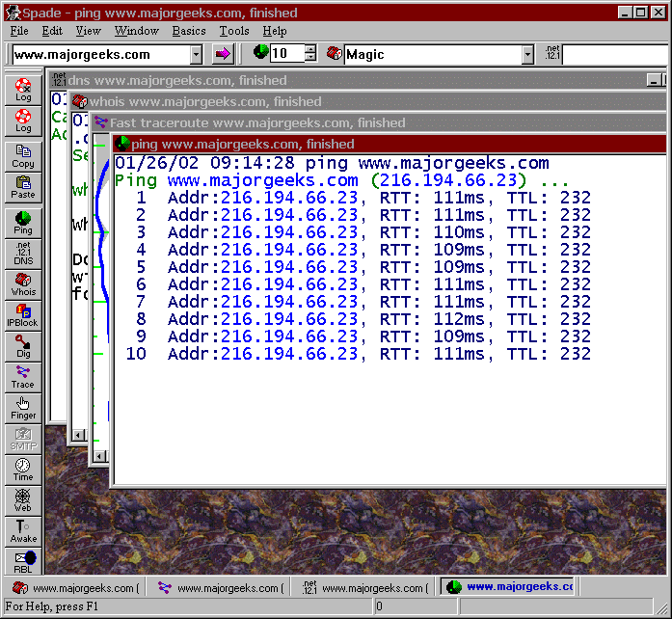Open the Time tool
The image size is (672, 619).
[x=23, y=470]
